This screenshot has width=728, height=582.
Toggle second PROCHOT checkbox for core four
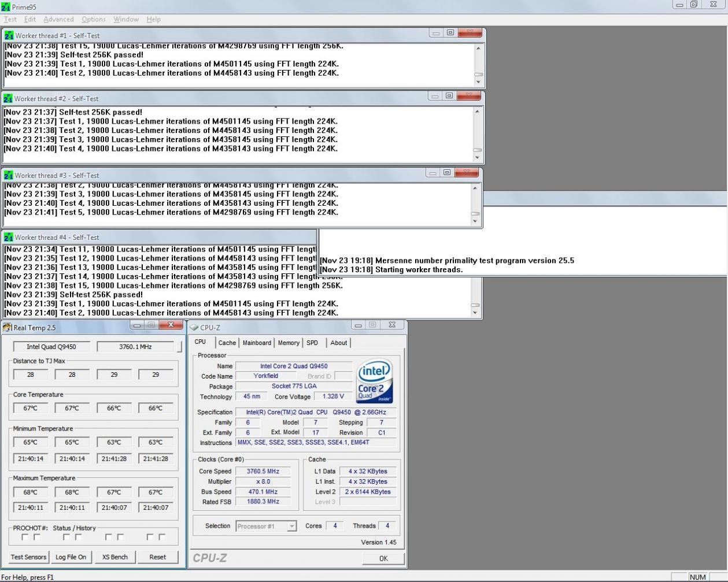[162, 537]
